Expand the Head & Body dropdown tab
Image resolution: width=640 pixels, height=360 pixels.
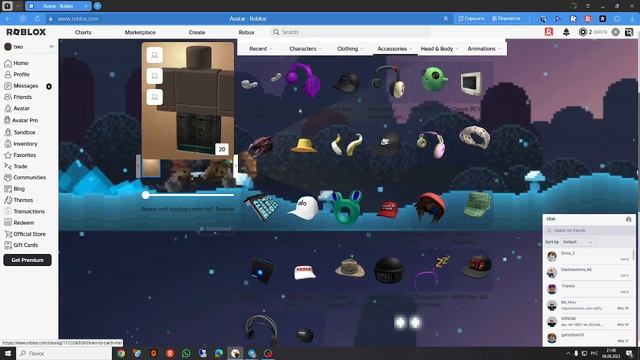point(439,49)
